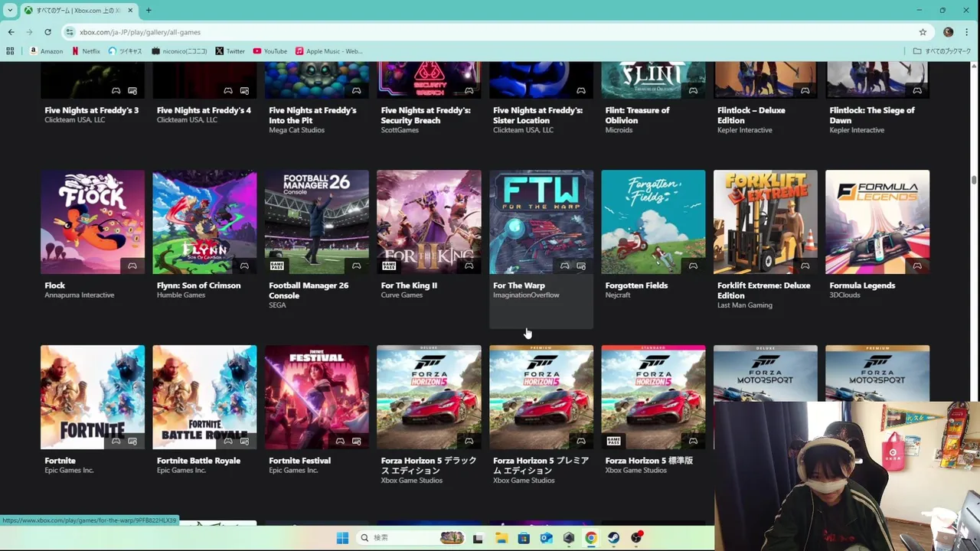Open the YouTube bookmark
The image size is (980, 551).
point(269,51)
